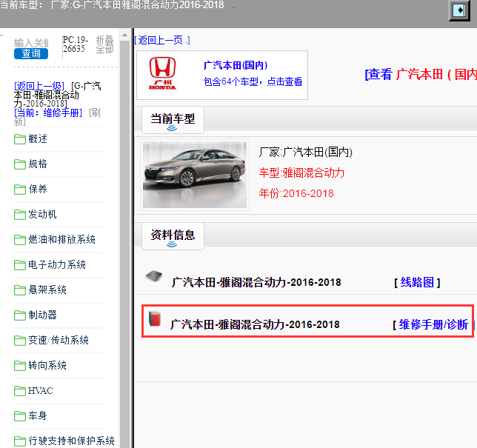The height and width of the screenshot is (448, 477).
Task: Click the gray wiring diagram book icon
Action: pos(154,276)
